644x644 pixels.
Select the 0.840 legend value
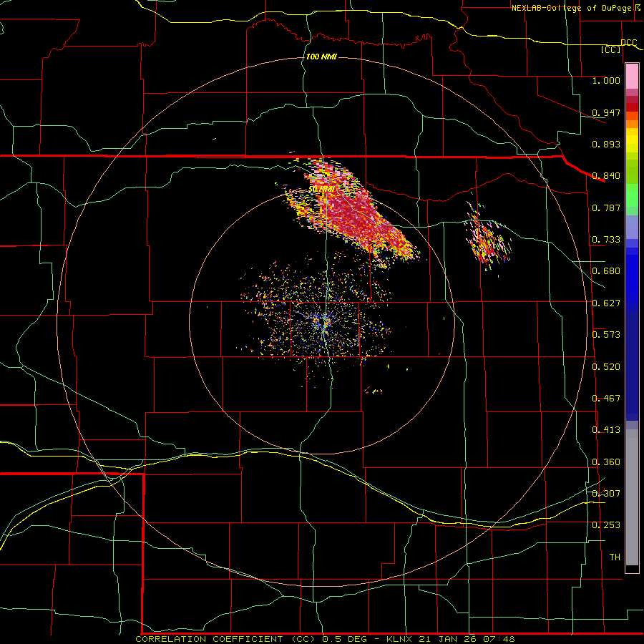point(606,176)
